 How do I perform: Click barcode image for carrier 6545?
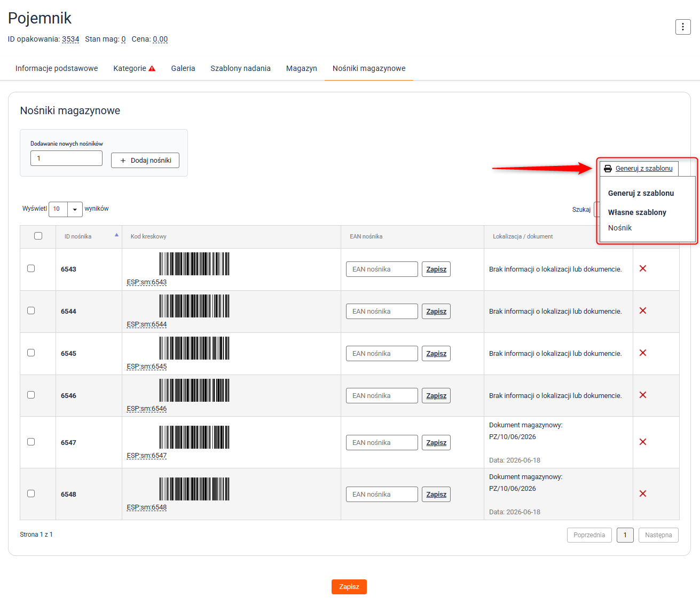pos(194,348)
